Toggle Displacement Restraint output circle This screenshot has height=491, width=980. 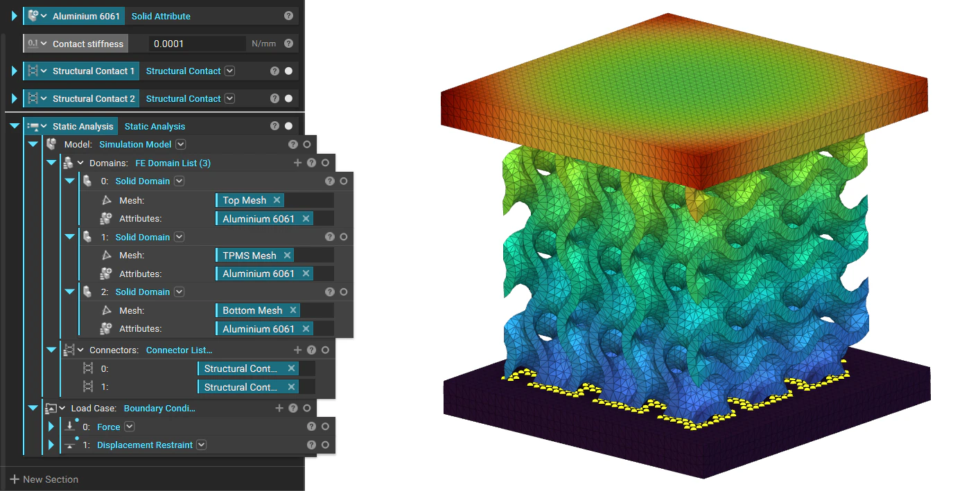[x=325, y=445]
